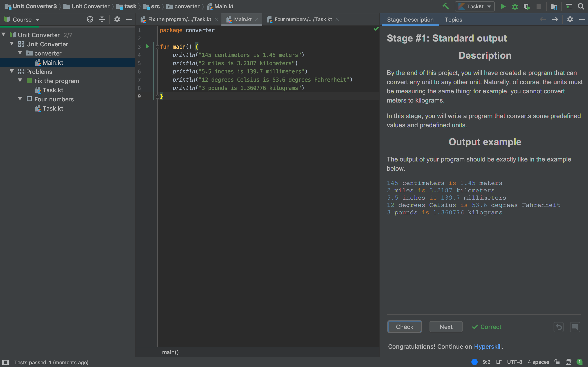Screen dimensions: 588x367
Task: Click the green checkmark next to line 1
Action: [375, 29]
